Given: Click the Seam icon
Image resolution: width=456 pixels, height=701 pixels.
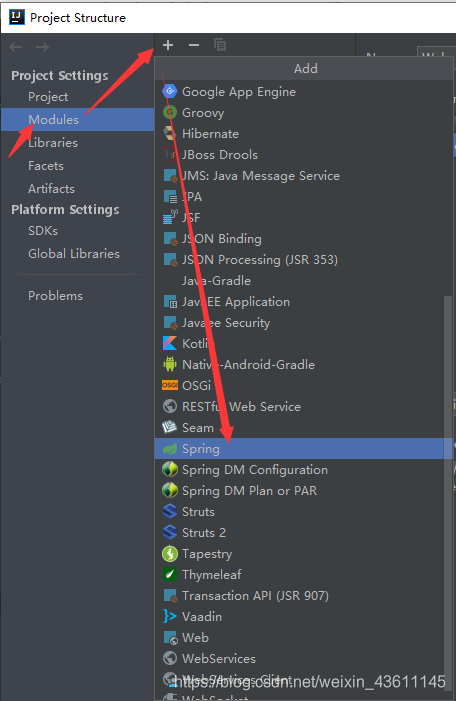Looking at the screenshot, I should click(x=170, y=427).
